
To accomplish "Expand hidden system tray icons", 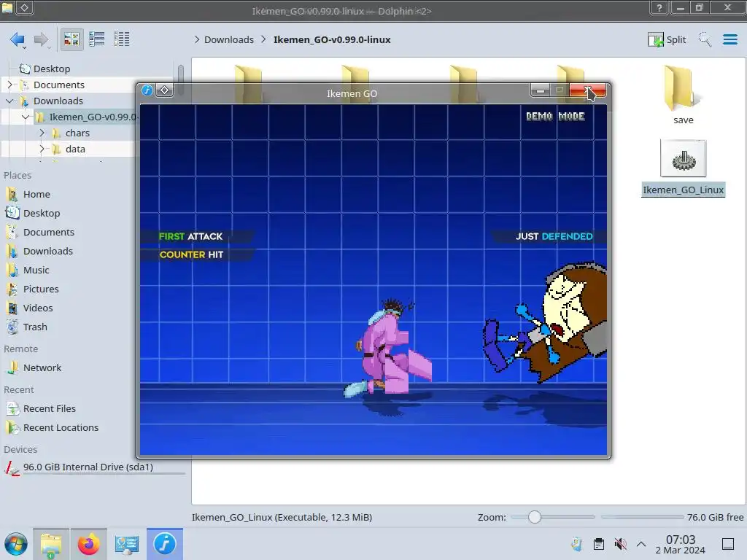I will 641,544.
